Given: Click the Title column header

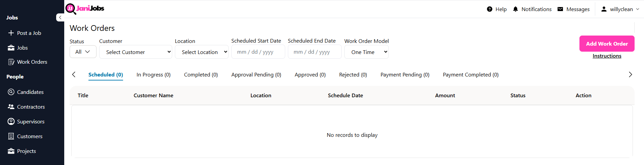Looking at the screenshot, I should pyautogui.click(x=83, y=96).
